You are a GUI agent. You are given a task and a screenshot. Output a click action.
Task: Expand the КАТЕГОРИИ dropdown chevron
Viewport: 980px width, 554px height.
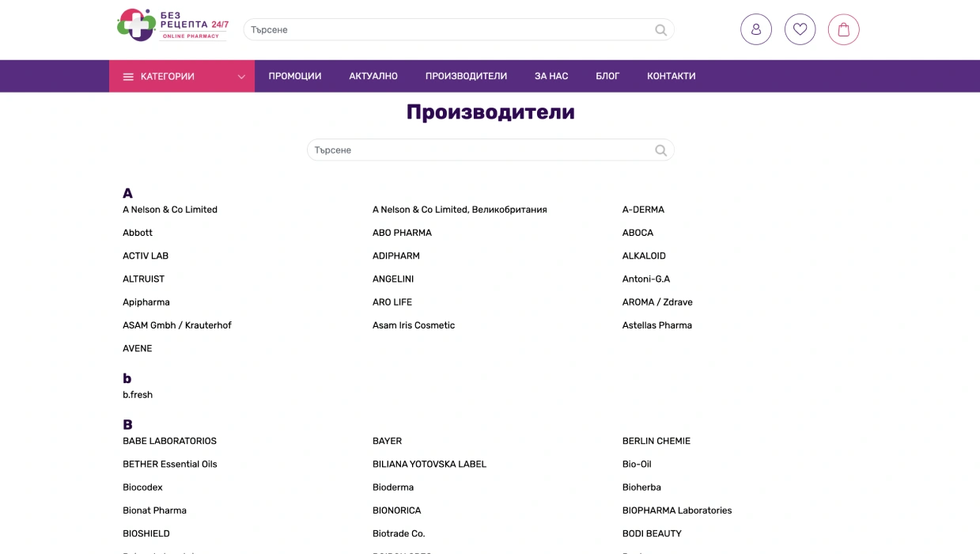(241, 77)
